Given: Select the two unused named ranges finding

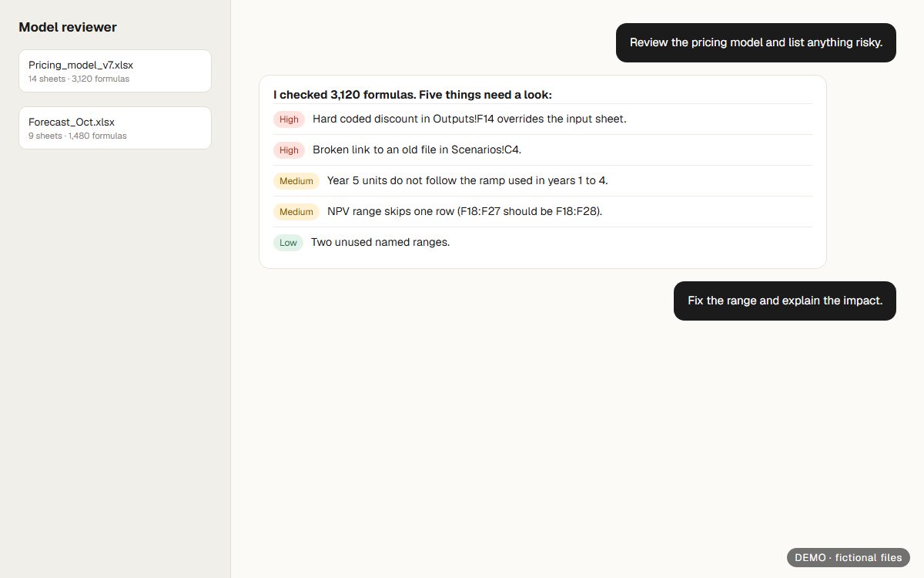Looking at the screenshot, I should [543, 242].
